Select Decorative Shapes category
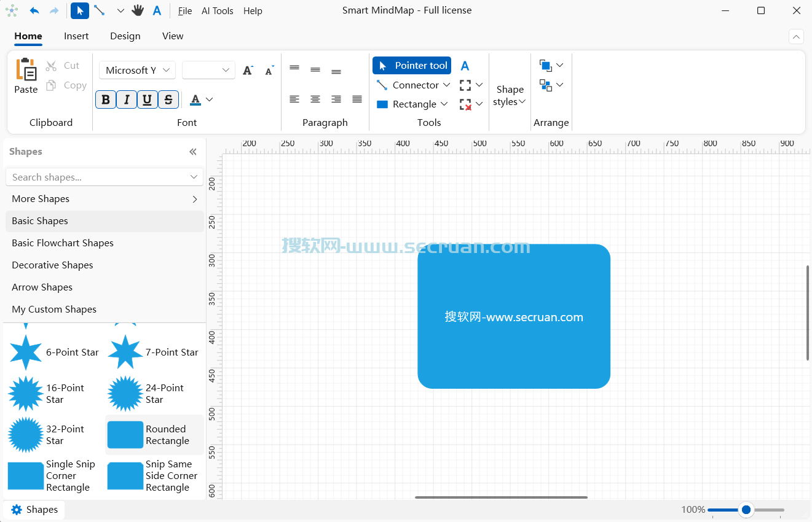Image resolution: width=812 pixels, height=522 pixels. point(104,265)
